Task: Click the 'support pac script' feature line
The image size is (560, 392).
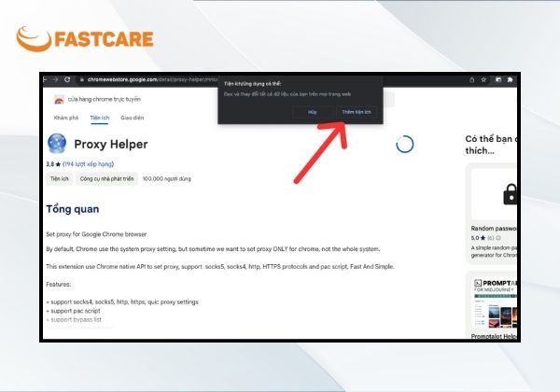Action: coord(73,311)
